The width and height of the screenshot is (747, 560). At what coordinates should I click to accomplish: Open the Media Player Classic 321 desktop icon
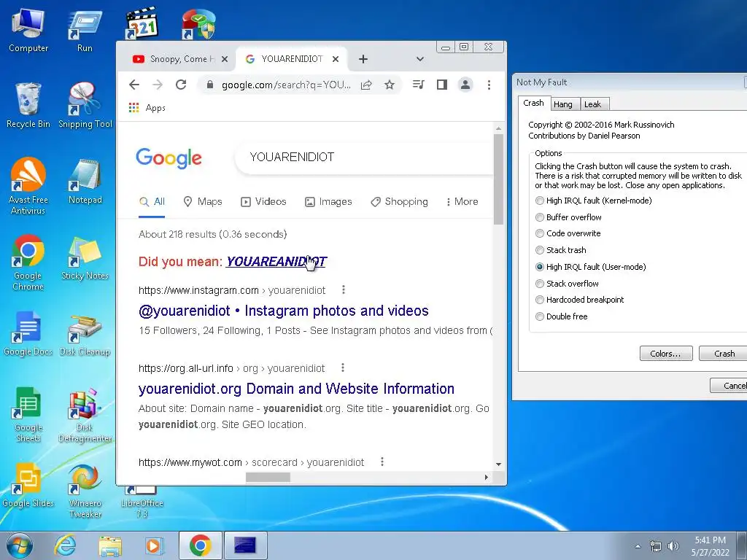(142, 23)
